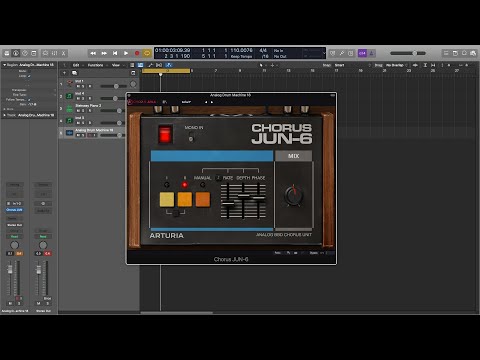Click the Fast Forward transport button
The height and width of the screenshot is (360, 480).
click(x=104, y=53)
